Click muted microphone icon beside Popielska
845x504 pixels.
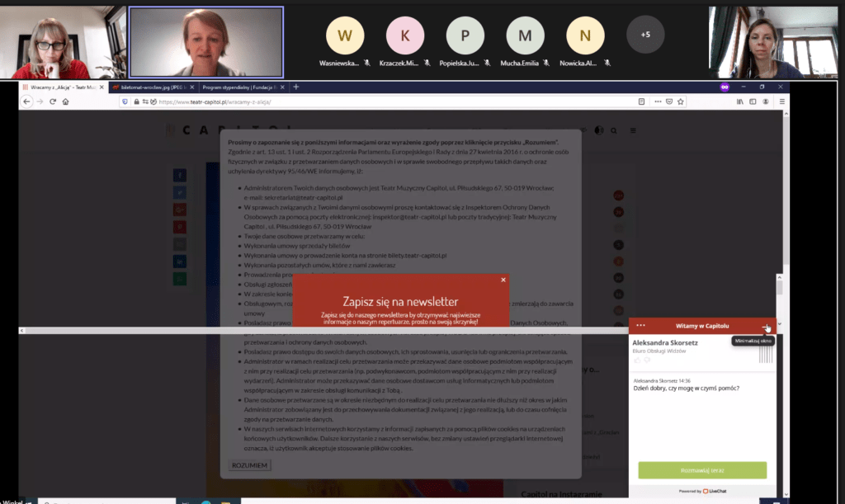(x=487, y=63)
